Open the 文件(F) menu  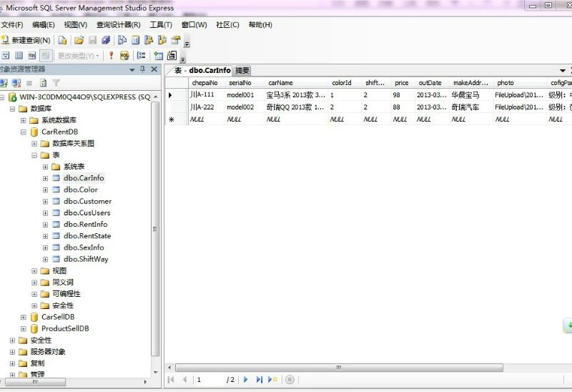coord(12,25)
